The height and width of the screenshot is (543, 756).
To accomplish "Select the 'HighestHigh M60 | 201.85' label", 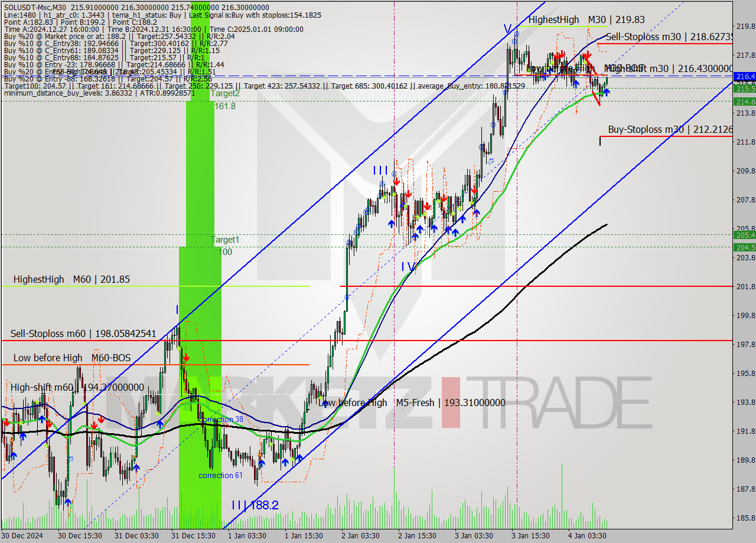I will pos(71,279).
